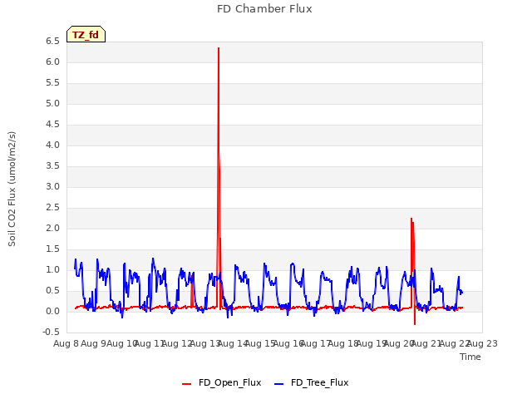Click the 1.0 y-axis tick label

point(52,270)
